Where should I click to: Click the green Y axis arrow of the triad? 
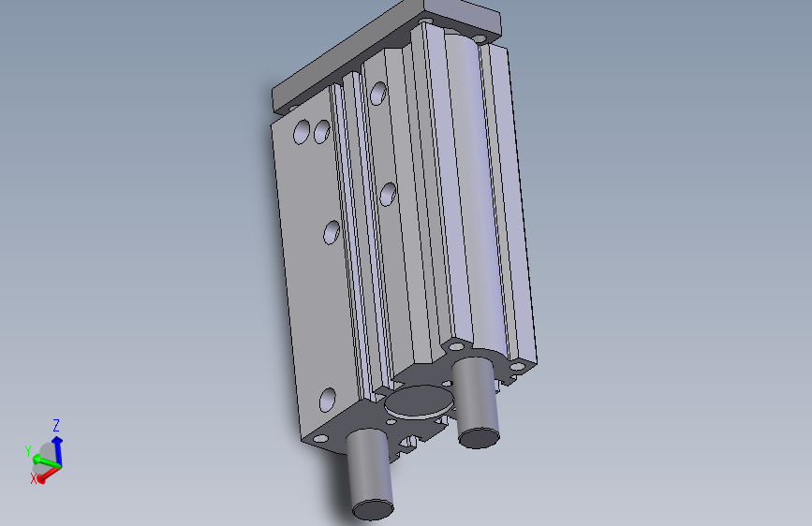pyautogui.click(x=46, y=461)
